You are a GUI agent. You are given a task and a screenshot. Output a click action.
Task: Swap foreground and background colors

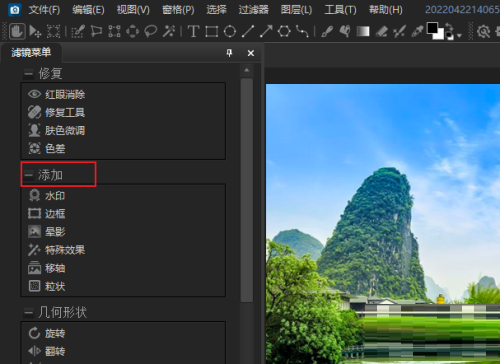click(x=449, y=27)
